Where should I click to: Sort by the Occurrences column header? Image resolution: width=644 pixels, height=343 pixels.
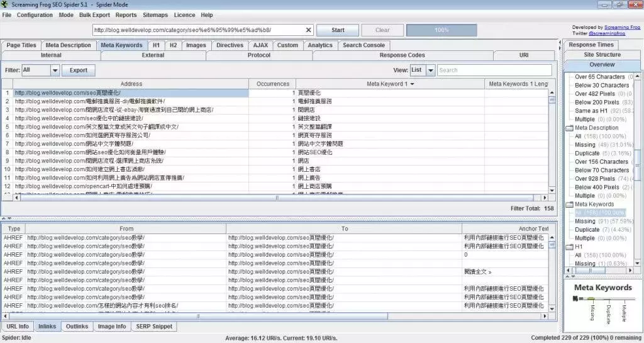(273, 84)
